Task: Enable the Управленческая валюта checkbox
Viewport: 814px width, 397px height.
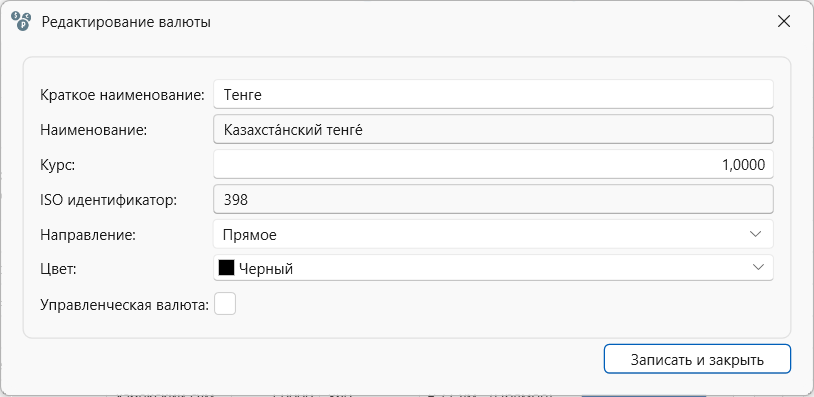Action: 225,304
